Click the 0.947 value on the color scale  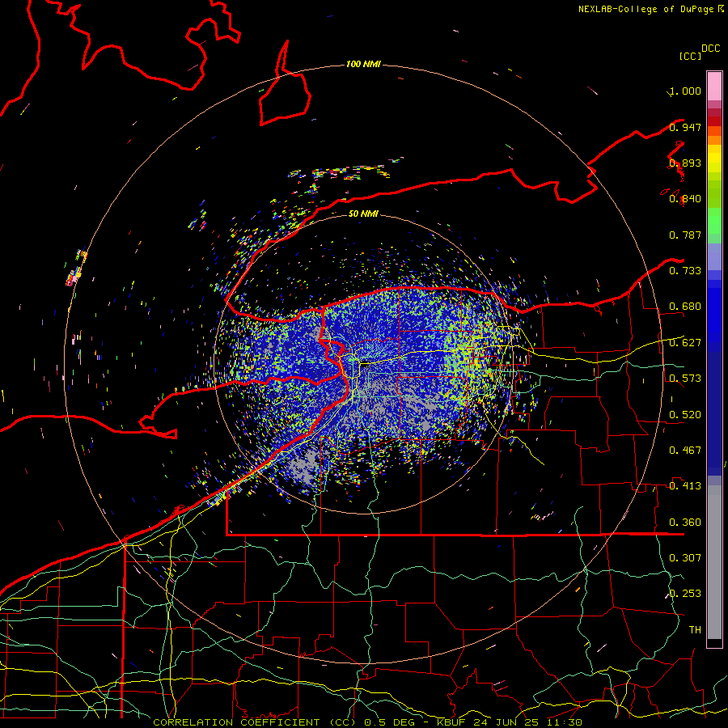point(685,127)
